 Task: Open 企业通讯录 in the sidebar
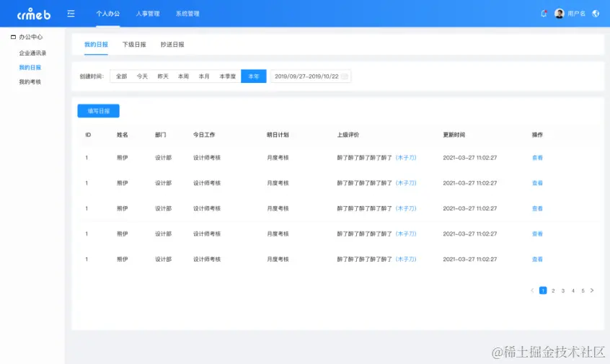click(32, 53)
